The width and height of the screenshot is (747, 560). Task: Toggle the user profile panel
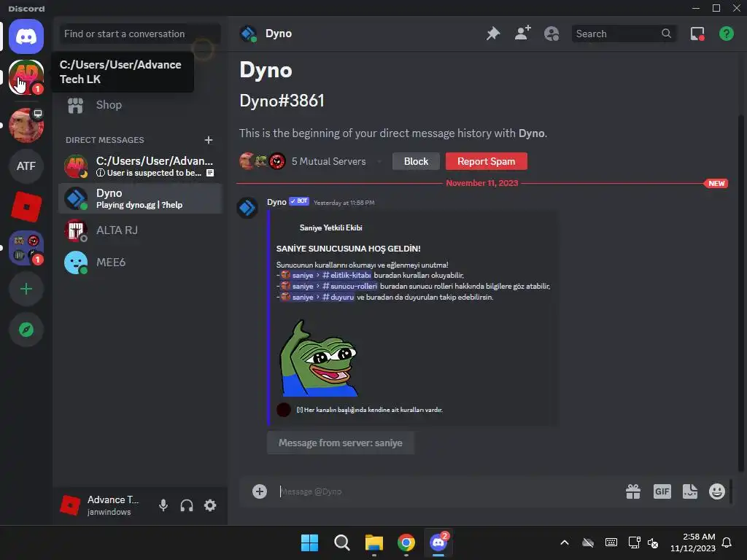pyautogui.click(x=551, y=34)
